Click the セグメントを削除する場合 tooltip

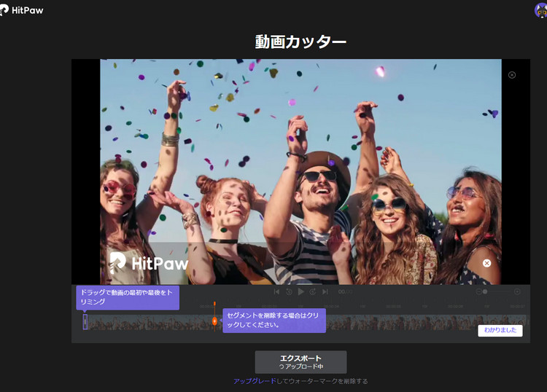(x=274, y=320)
